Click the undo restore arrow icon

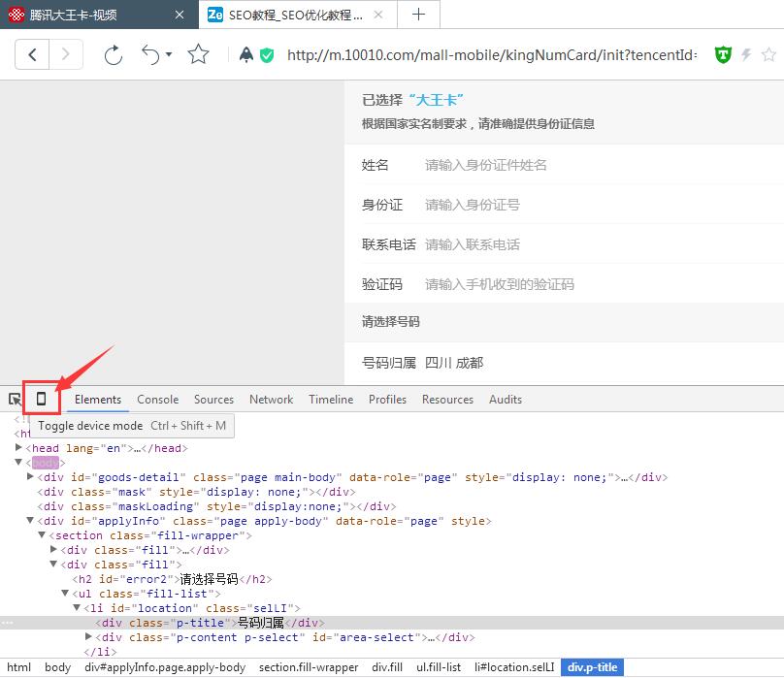[x=150, y=54]
